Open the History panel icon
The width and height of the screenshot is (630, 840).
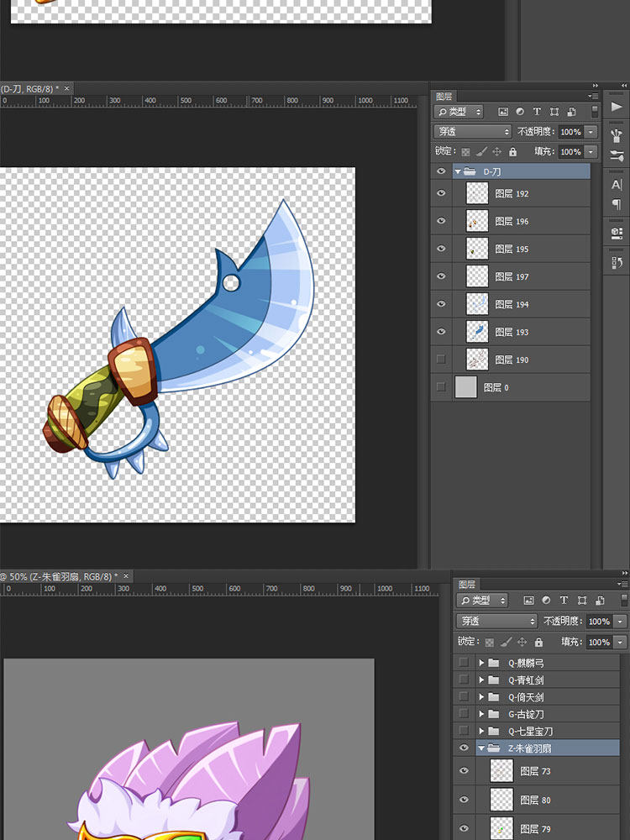click(617, 263)
